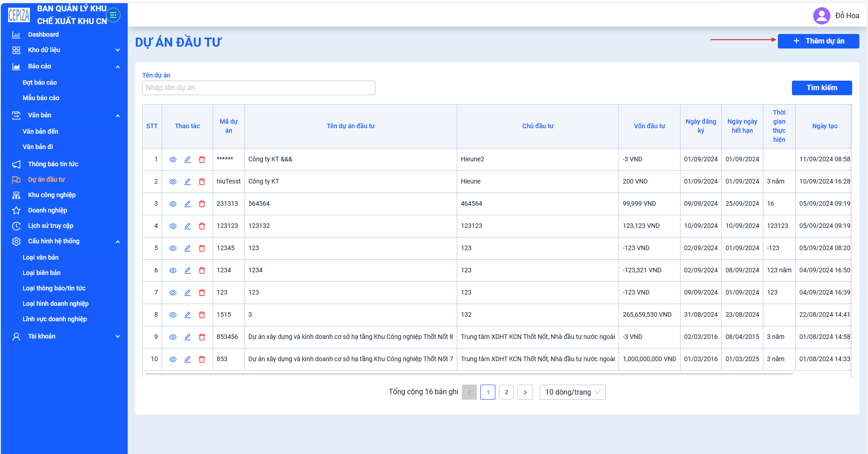View row 7 project via eye icon
Image resolution: width=868 pixels, height=454 pixels.
click(x=173, y=293)
